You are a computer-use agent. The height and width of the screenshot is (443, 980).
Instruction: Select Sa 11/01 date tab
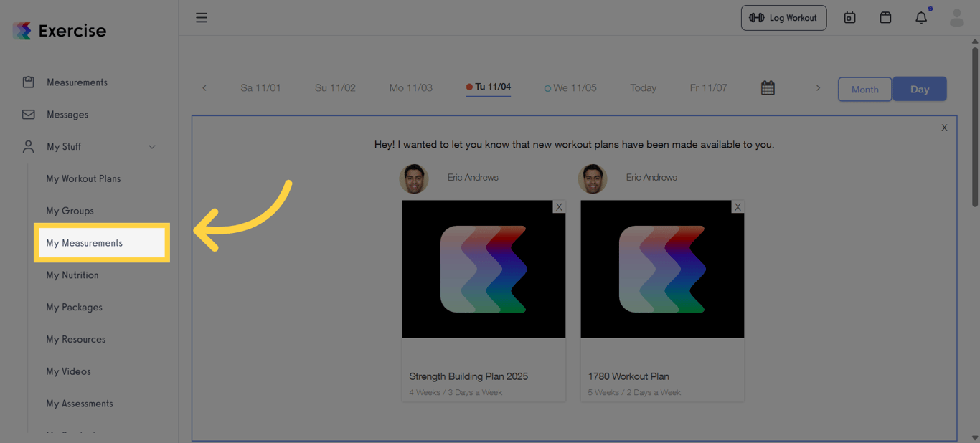coord(260,87)
